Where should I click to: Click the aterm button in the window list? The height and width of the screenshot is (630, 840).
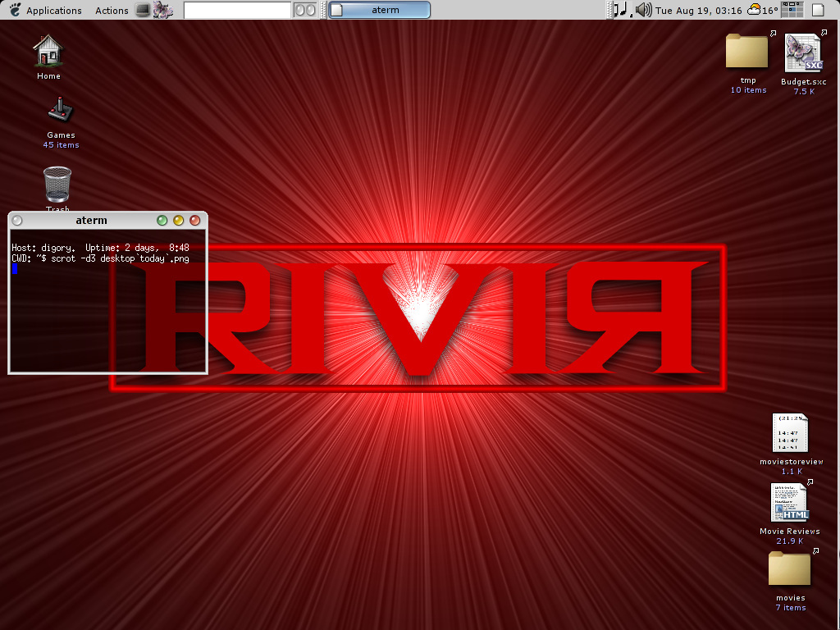pos(379,10)
